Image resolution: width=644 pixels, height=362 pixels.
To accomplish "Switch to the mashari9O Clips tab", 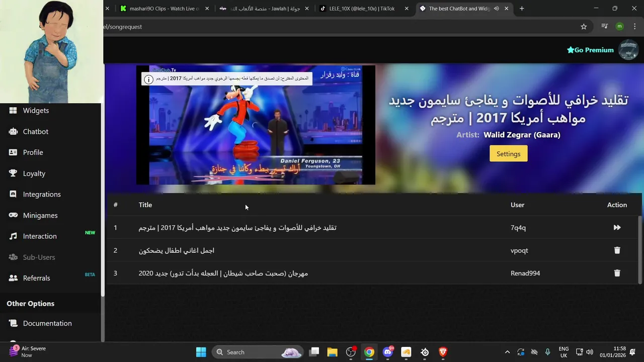I will pyautogui.click(x=164, y=9).
